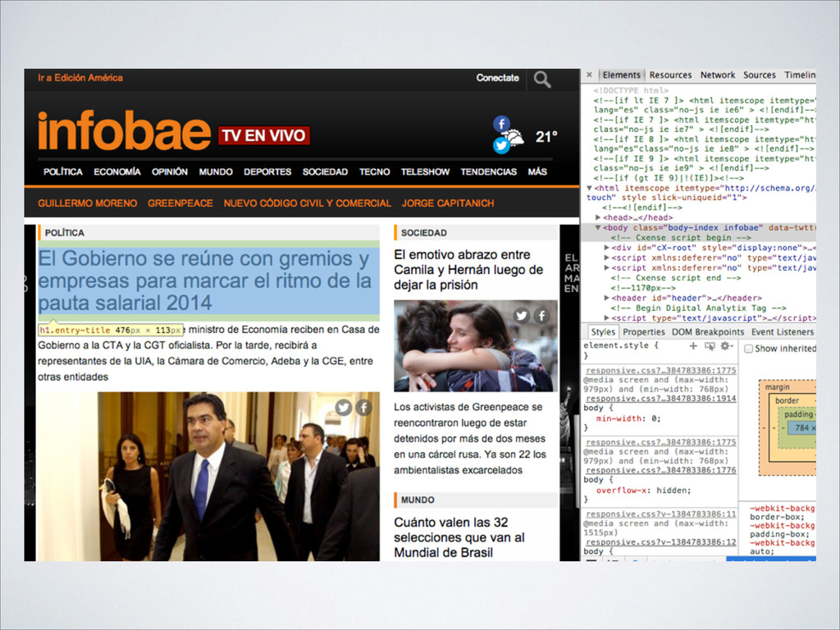Viewport: 840px width, 630px height.
Task: Open OPINIÓN in the navigation bar
Action: pyautogui.click(x=169, y=172)
